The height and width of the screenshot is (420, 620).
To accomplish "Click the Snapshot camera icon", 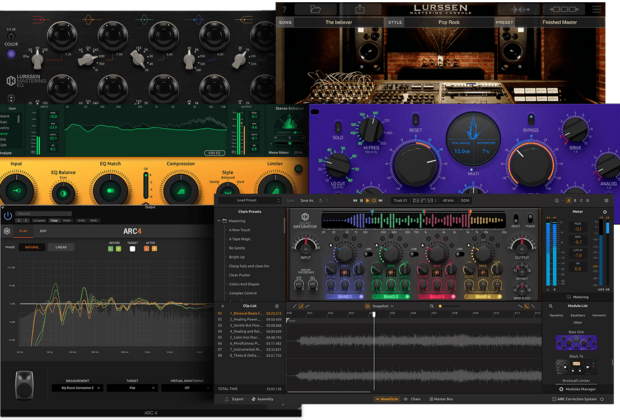I will click(x=367, y=306).
